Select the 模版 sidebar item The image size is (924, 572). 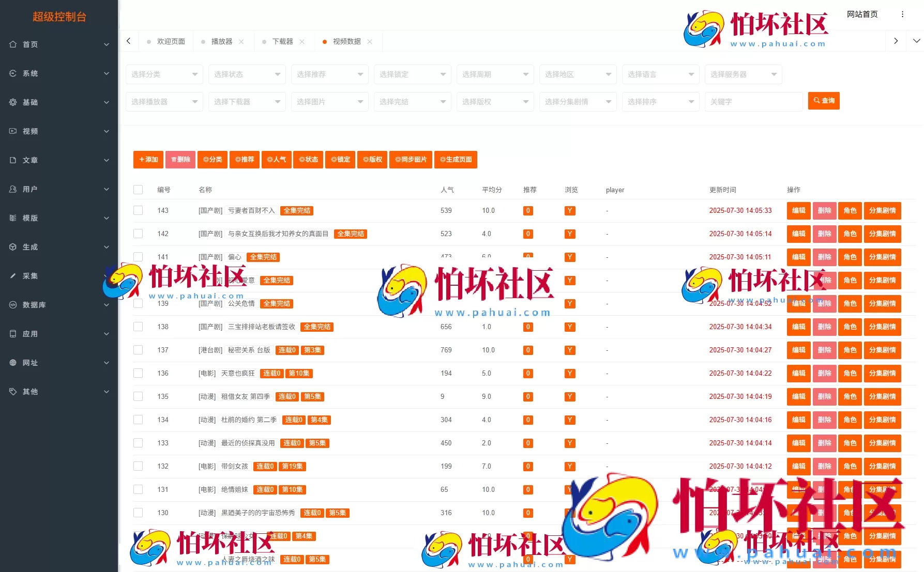click(x=29, y=218)
